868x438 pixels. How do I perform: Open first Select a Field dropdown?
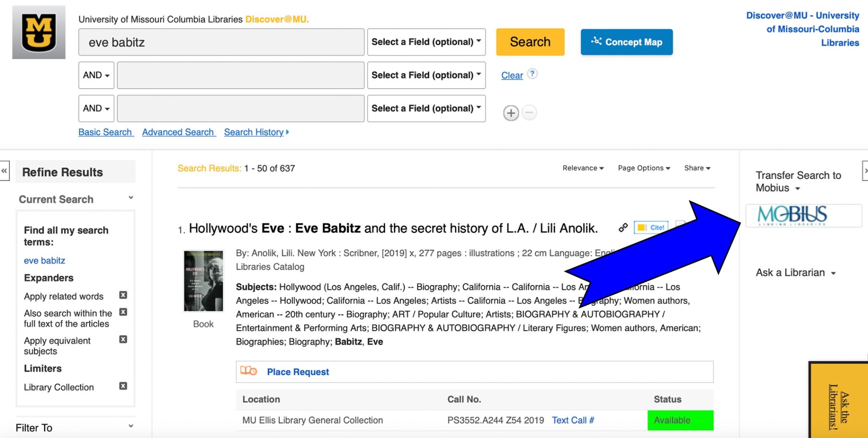426,42
